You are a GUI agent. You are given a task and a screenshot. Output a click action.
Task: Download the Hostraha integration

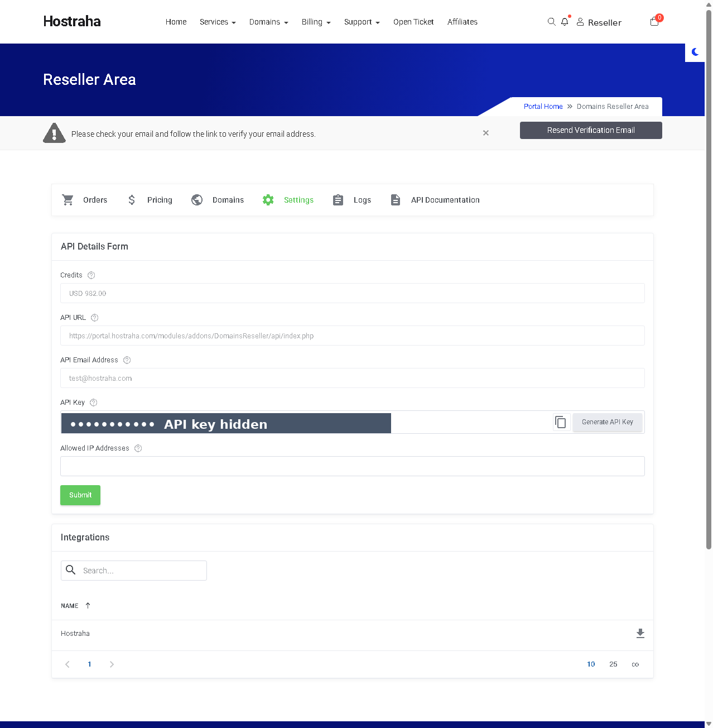(640, 633)
